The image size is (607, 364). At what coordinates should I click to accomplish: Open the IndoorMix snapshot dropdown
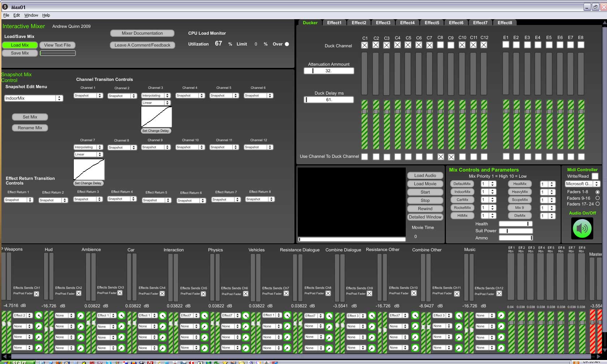click(34, 98)
